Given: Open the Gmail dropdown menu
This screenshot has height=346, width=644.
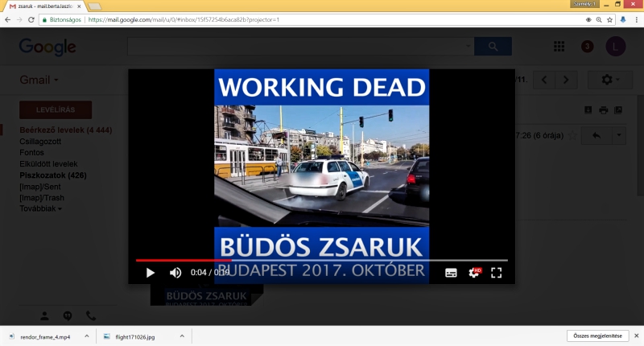Looking at the screenshot, I should click(39, 80).
